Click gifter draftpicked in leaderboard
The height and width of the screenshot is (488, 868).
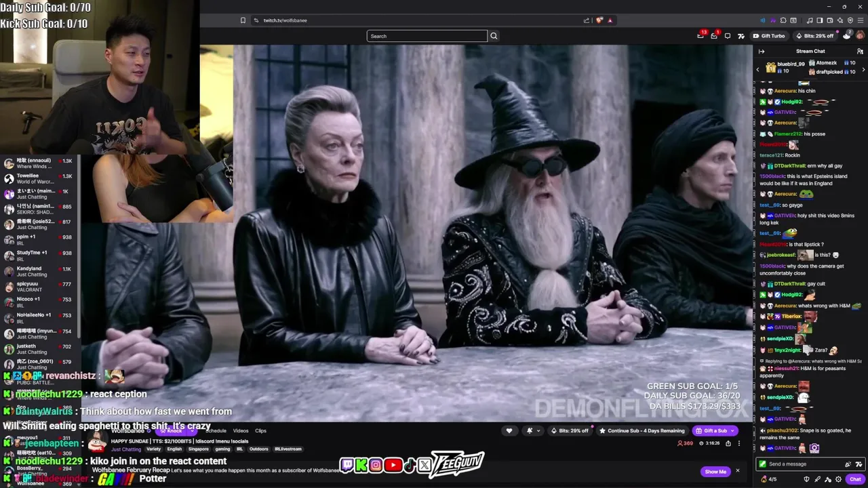coord(829,72)
